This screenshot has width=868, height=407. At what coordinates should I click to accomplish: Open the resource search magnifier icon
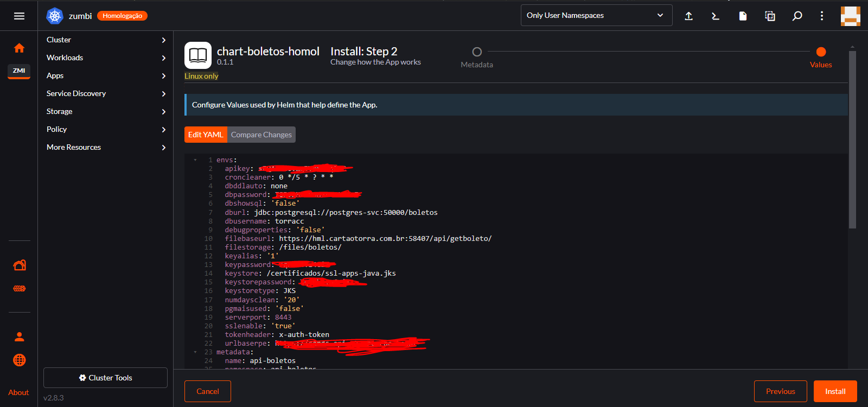pos(797,16)
